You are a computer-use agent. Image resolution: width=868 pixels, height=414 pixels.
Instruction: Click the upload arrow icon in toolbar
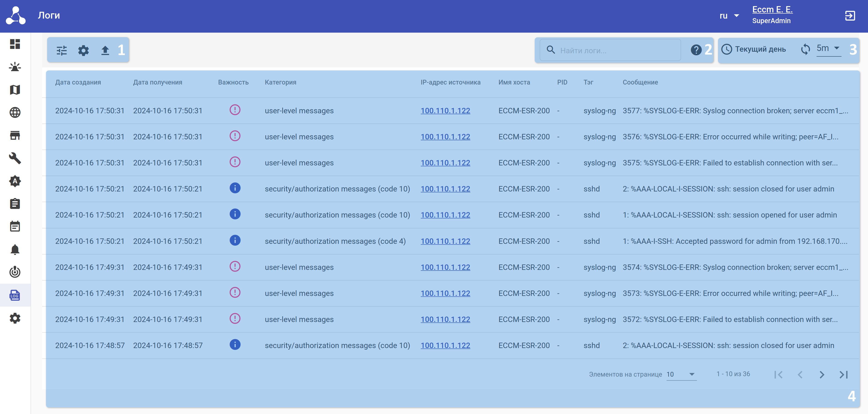click(x=105, y=51)
